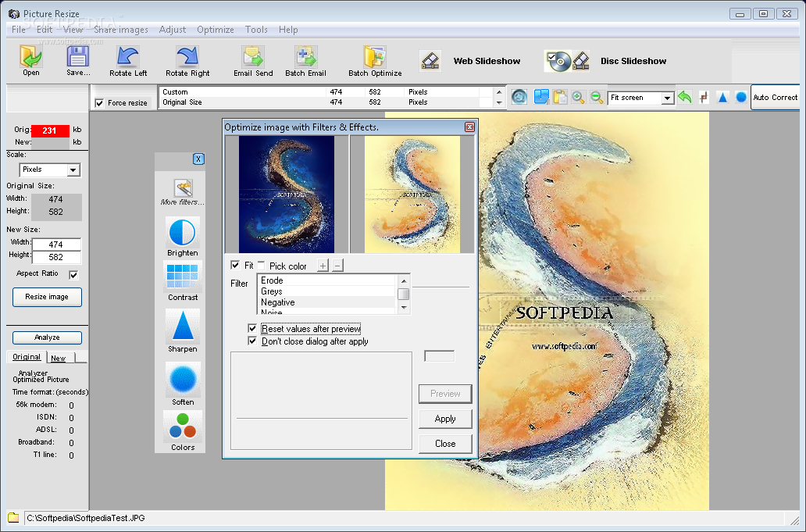Open the Optimize menu
The height and width of the screenshot is (532, 806).
tap(216, 30)
